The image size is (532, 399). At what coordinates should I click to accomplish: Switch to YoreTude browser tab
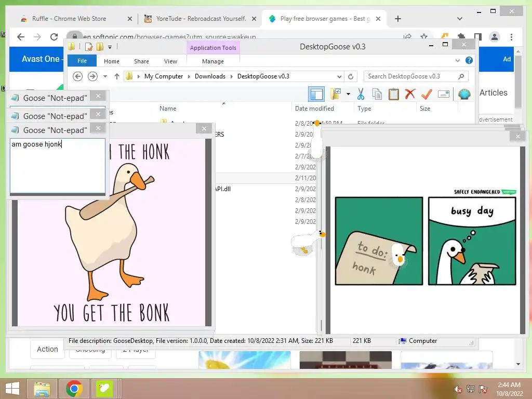[201, 19]
